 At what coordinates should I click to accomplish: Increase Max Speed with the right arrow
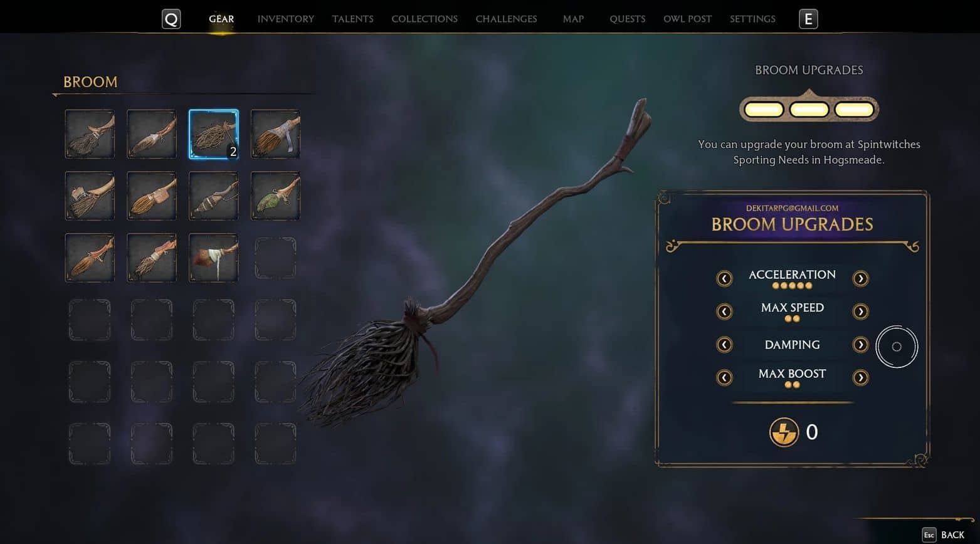coord(860,311)
